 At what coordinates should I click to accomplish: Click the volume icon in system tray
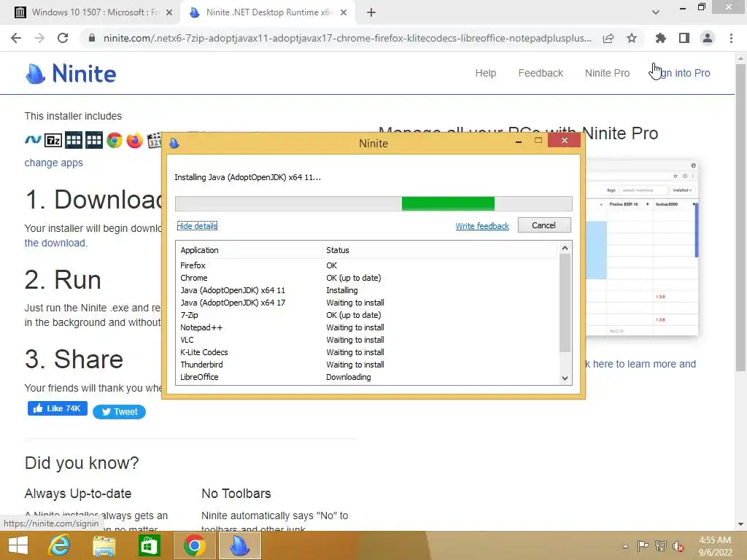(x=678, y=545)
